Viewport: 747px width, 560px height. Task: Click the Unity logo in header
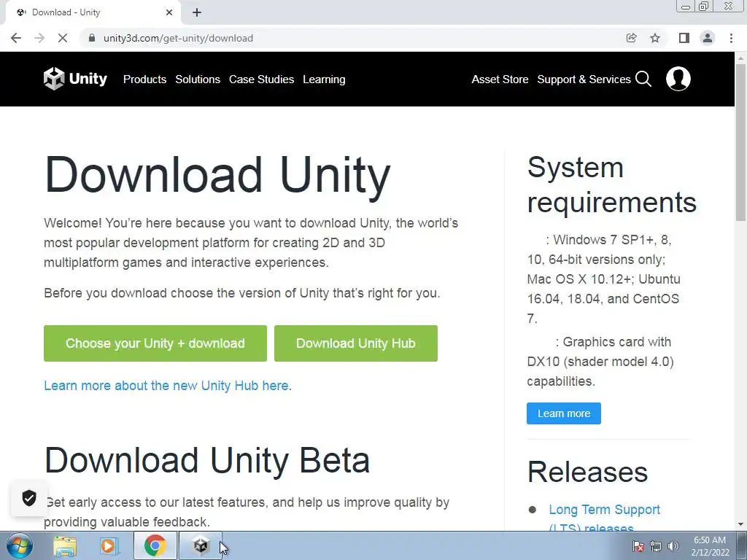75,79
